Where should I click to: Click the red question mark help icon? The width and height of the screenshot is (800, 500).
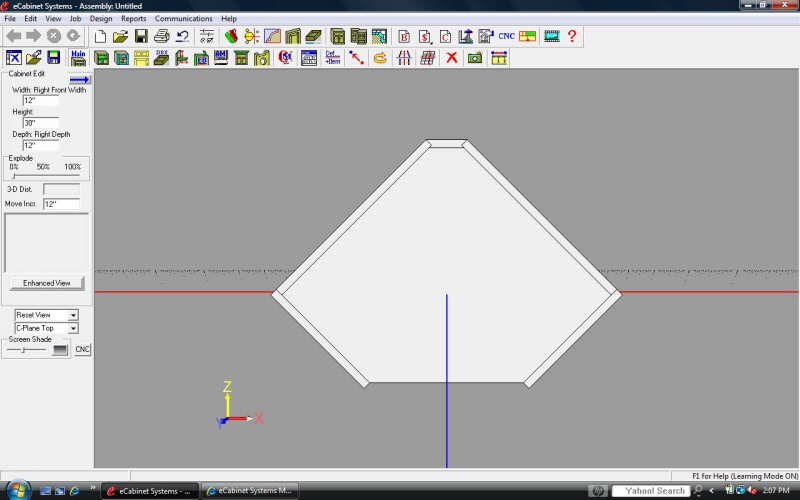[572, 36]
